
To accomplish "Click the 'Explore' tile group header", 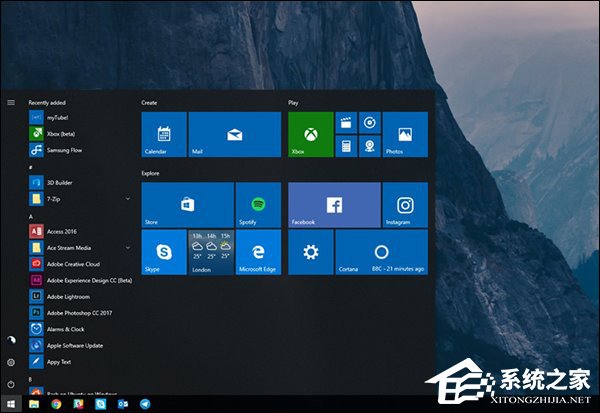I will click(150, 173).
